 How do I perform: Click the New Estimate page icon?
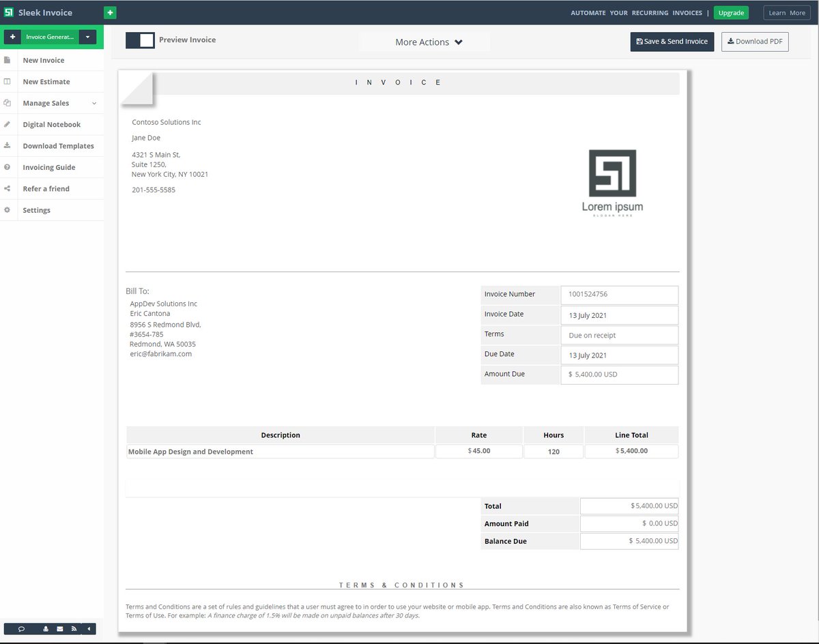click(x=8, y=81)
